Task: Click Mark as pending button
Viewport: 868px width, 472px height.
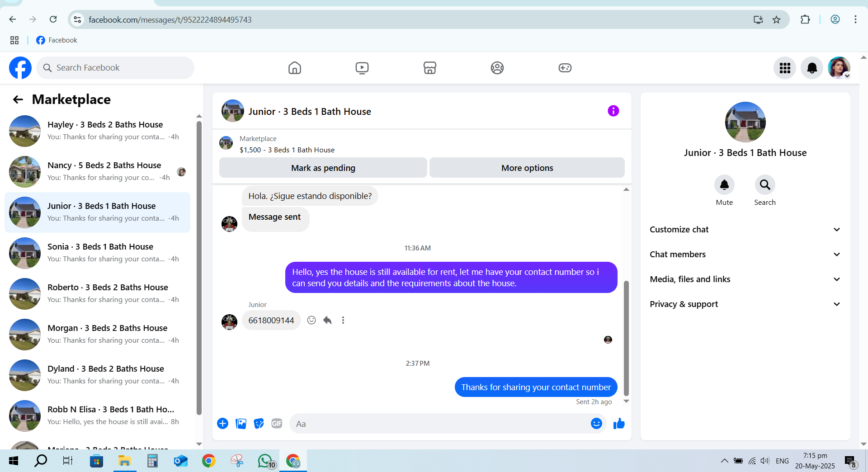Action: 323,168
